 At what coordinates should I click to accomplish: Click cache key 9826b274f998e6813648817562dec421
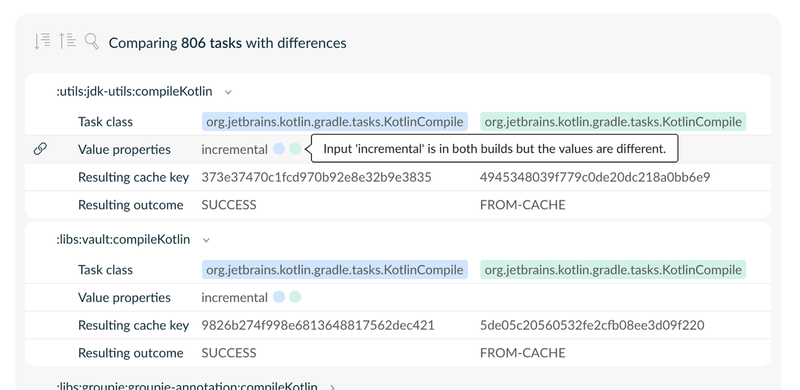[x=318, y=325]
